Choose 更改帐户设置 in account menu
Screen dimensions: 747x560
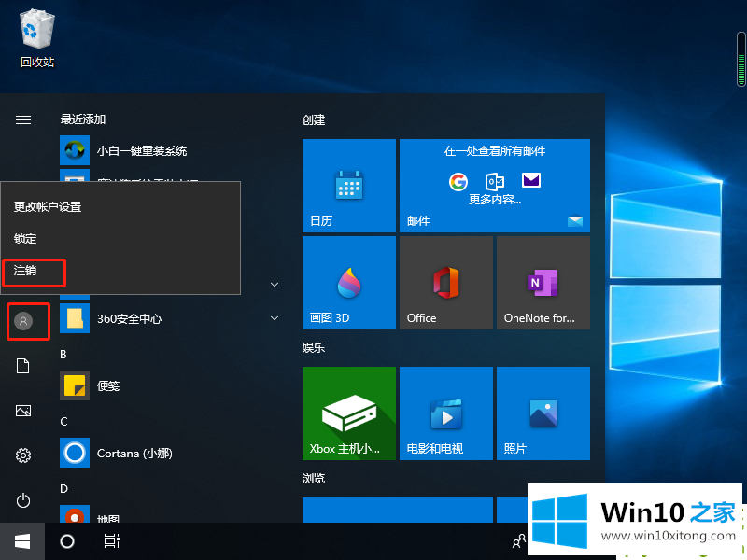click(48, 206)
